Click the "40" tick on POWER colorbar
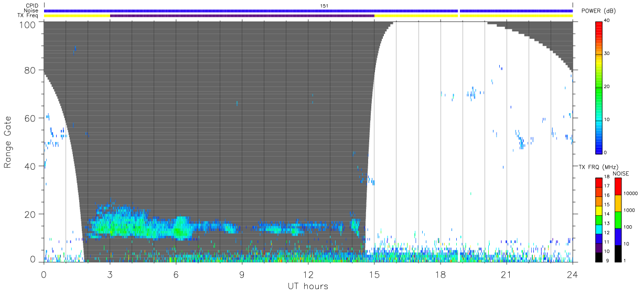 tap(606, 20)
